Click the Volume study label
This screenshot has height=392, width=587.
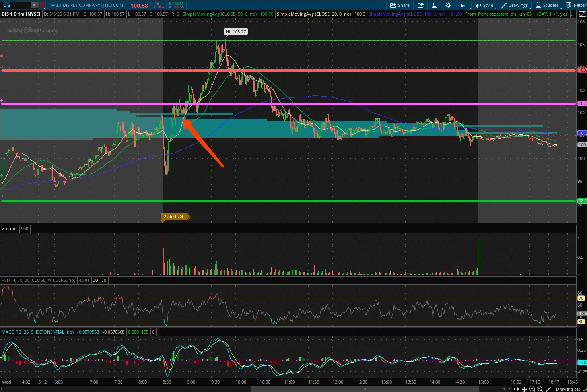(10, 229)
